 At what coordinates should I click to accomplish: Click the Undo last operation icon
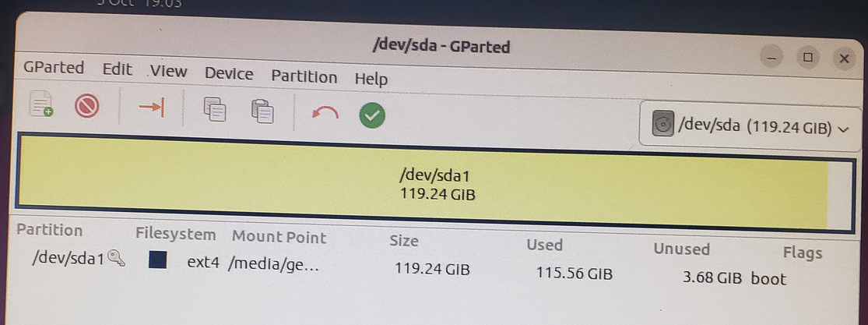point(325,113)
